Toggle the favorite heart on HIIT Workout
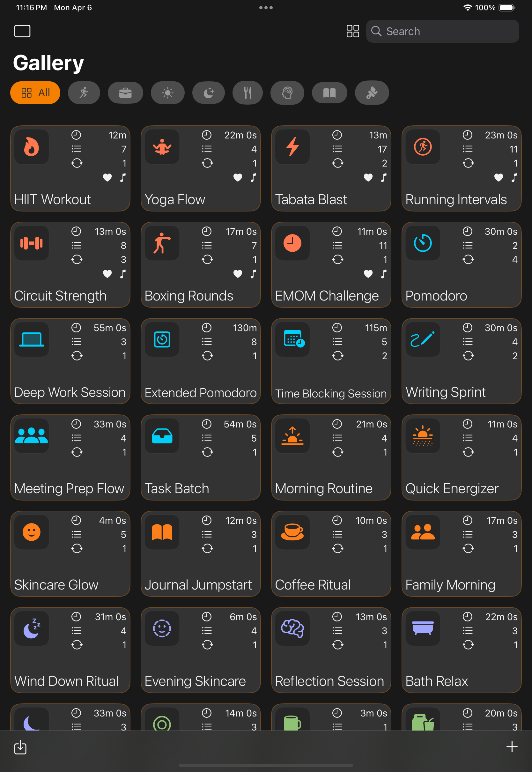This screenshot has height=772, width=532. pos(107,178)
